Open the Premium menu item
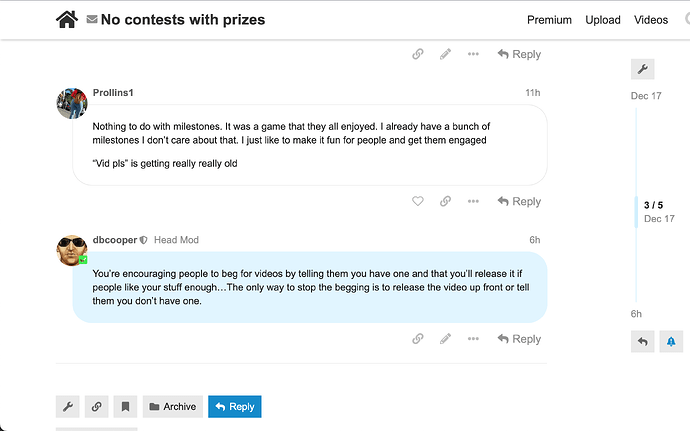 coord(549,20)
